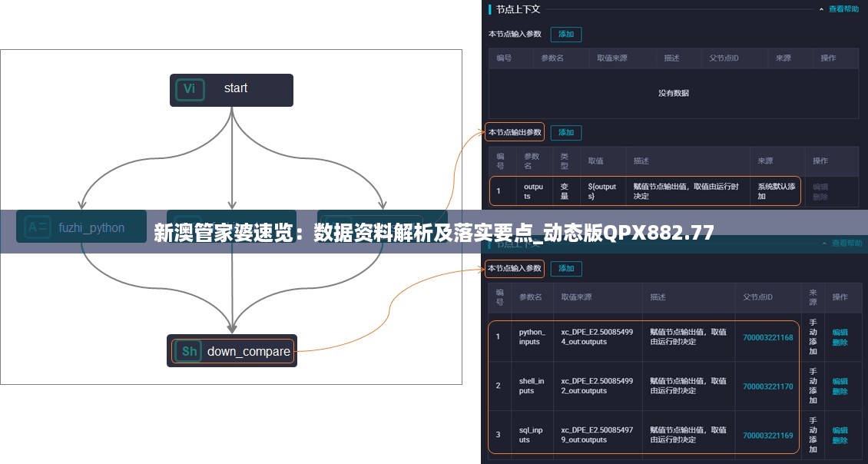The image size is (868, 464).
Task: Click 编辑 in the shell_inputs row
Action: (840, 381)
